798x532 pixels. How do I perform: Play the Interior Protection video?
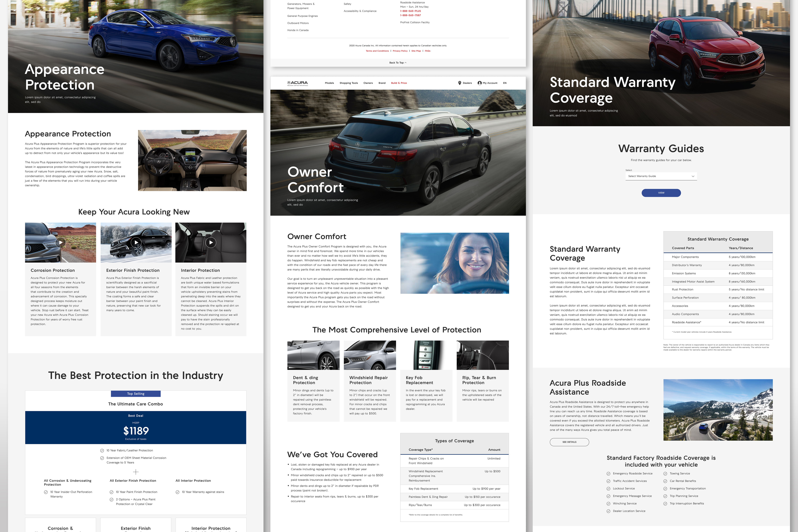pos(211,243)
